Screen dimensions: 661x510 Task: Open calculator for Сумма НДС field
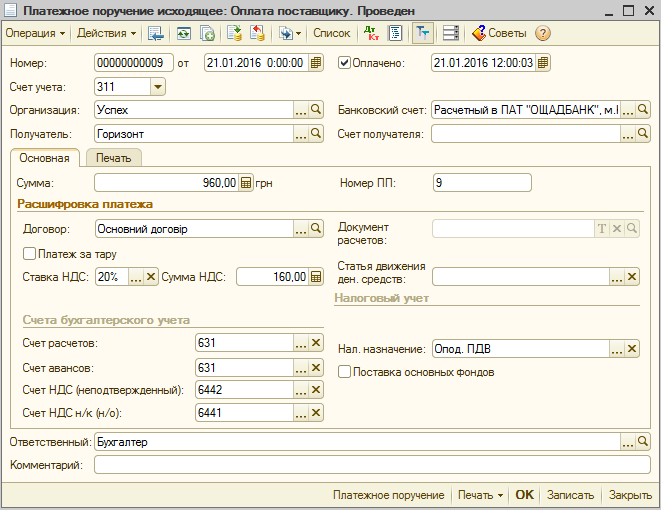click(x=316, y=277)
